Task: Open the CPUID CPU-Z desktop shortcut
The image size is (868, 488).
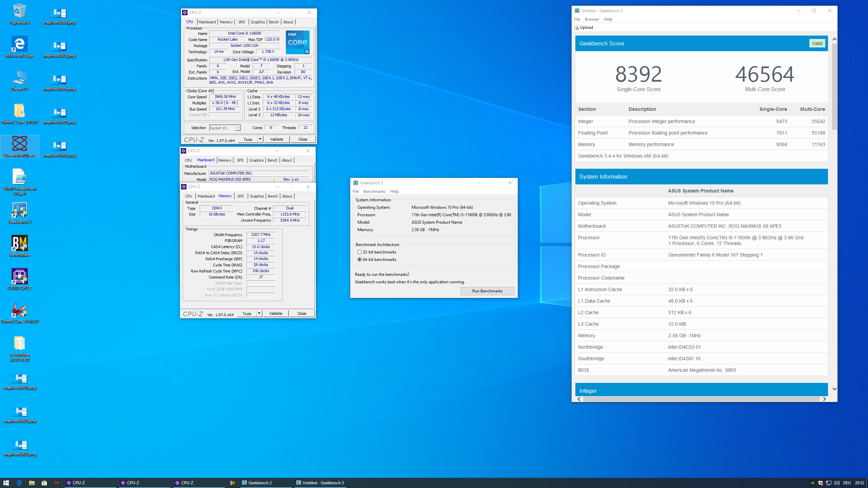Action: pyautogui.click(x=19, y=280)
